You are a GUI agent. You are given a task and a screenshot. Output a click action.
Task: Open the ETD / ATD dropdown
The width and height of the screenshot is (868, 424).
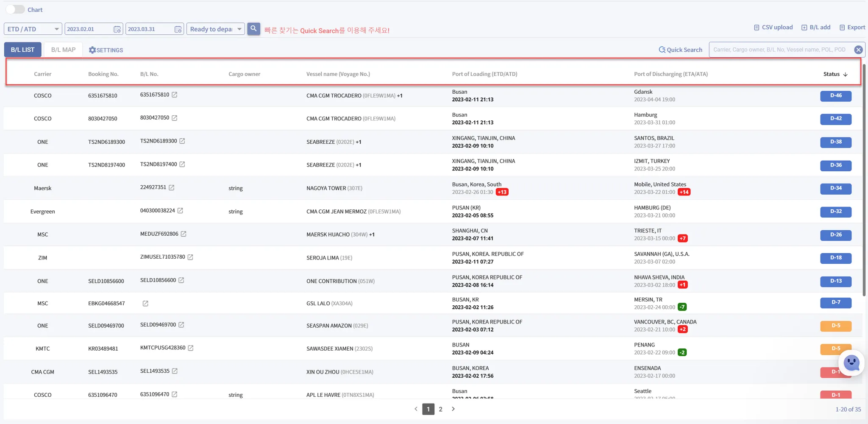[33, 29]
